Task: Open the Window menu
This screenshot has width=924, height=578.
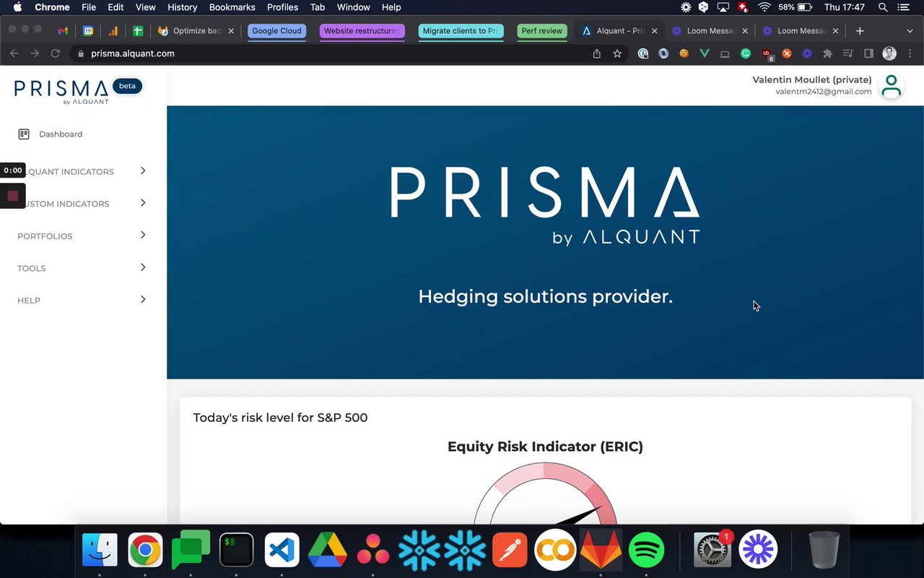Action: 354,7
